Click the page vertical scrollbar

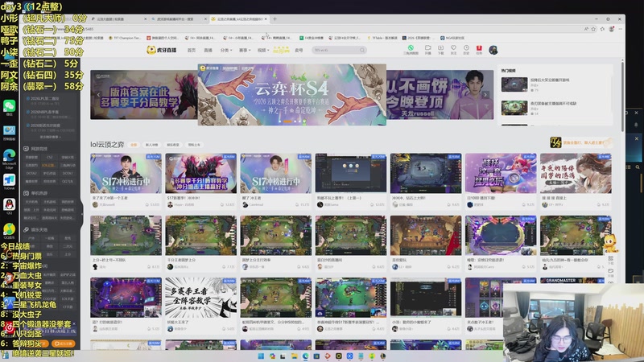pyautogui.click(x=622, y=98)
